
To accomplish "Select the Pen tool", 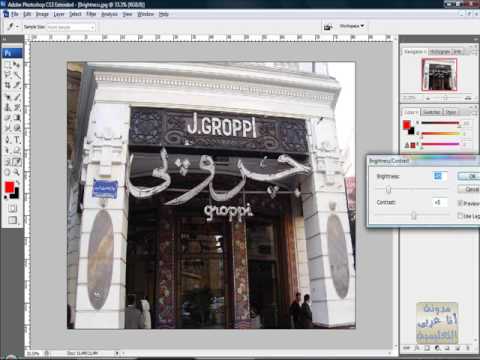I will point(8,140).
